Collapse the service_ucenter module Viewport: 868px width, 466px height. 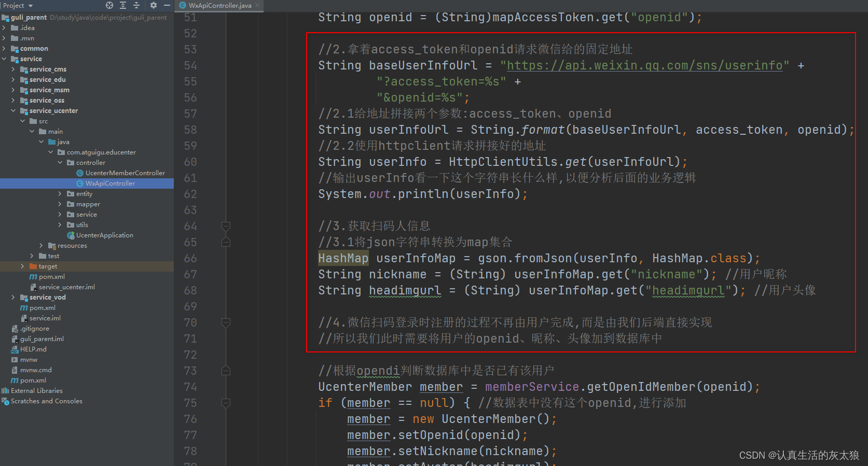click(x=13, y=111)
